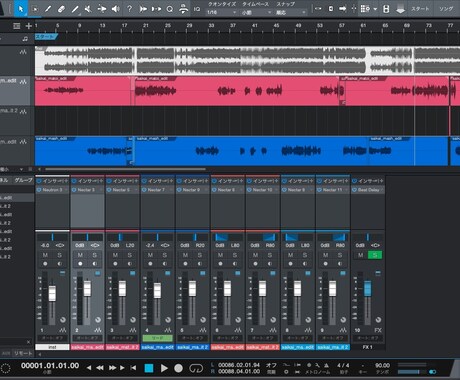This screenshot has height=380, width=460.
Task: Select the Mute tool in toolbar
Action: point(88,9)
